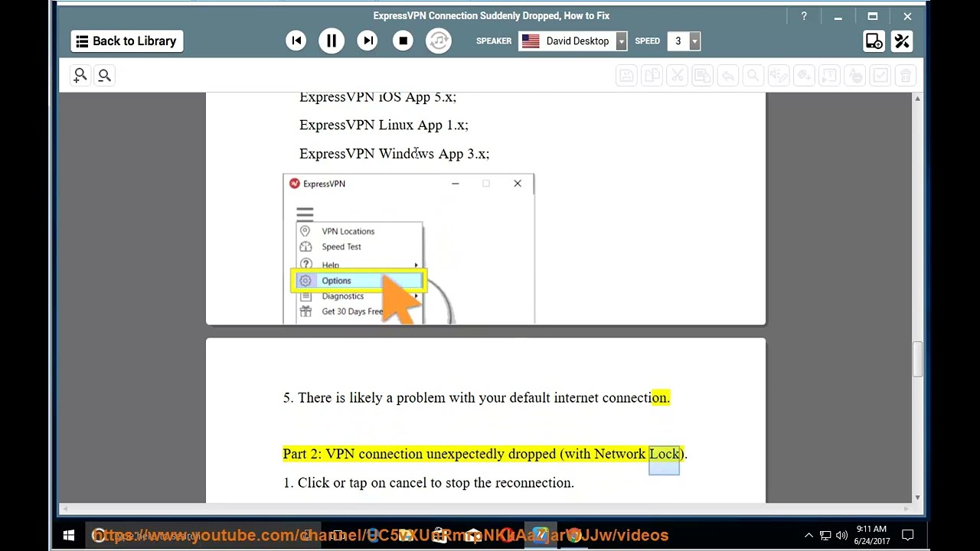Open the mobile device export icon

click(x=874, y=41)
